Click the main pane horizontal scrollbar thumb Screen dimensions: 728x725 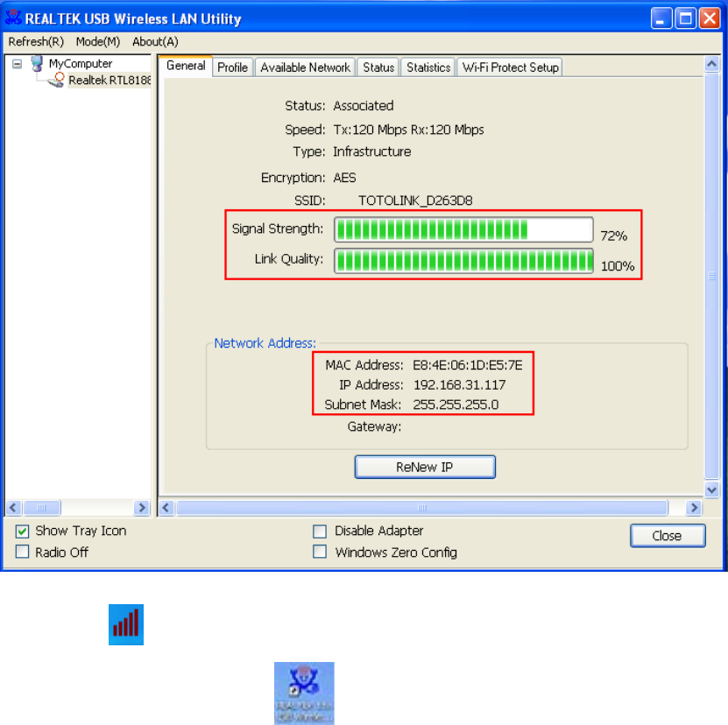[422, 507]
